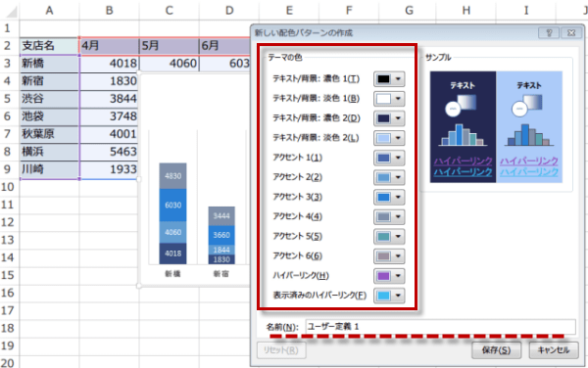Click 新橋 axis label in chart
Image resolution: width=588 pixels, height=368 pixels.
(x=172, y=274)
